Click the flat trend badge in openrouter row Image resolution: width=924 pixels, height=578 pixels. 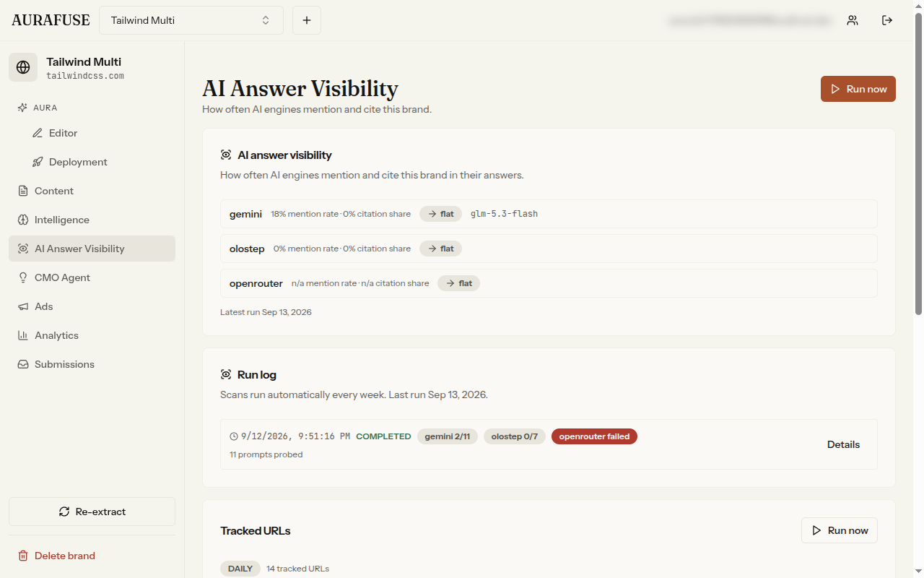[x=458, y=283]
